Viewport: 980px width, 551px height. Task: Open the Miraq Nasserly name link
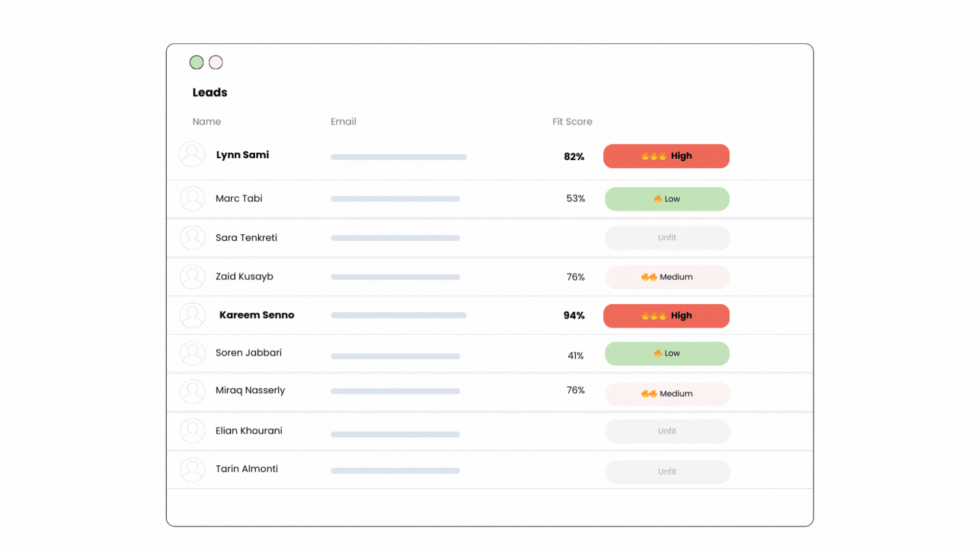(250, 390)
